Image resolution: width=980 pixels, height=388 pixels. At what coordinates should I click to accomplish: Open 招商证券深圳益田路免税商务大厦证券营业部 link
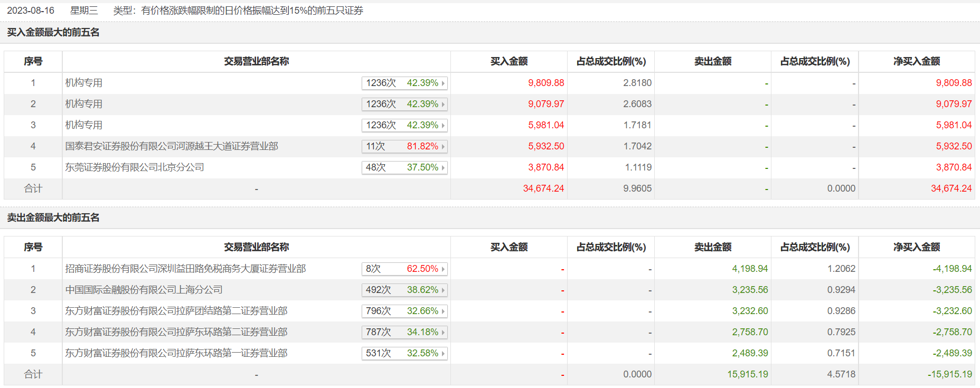pyautogui.click(x=185, y=269)
